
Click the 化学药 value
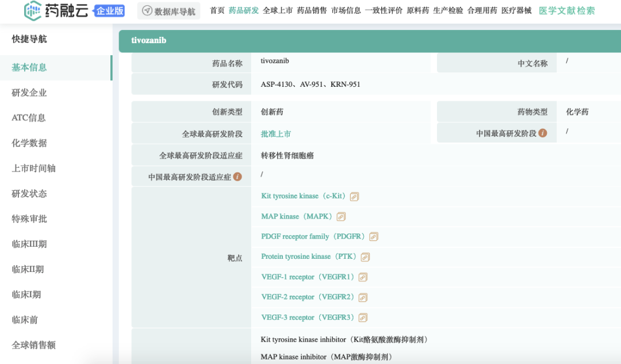577,112
